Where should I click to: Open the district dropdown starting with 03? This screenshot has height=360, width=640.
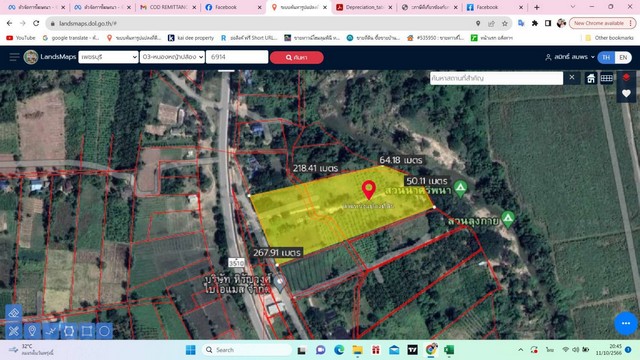pyautogui.click(x=172, y=57)
